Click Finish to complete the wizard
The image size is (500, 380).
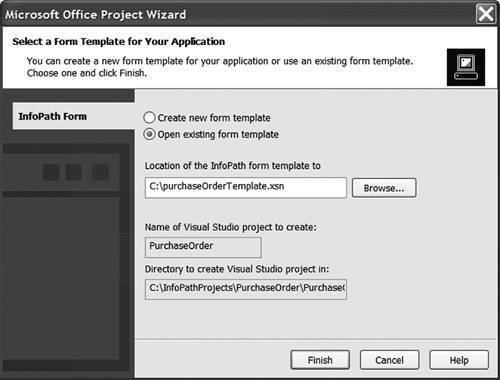[320, 360]
